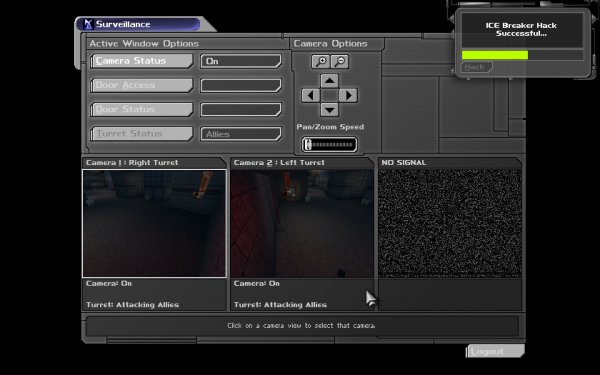Click the 'ICE Breaker Hack Successful...' message
This screenshot has height=375, width=600.
tap(521, 29)
